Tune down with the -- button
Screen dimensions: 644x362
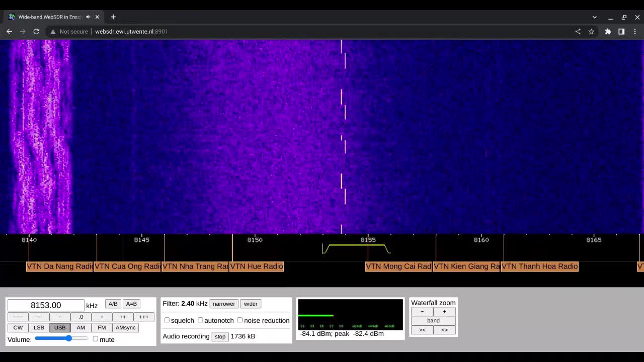(x=39, y=317)
